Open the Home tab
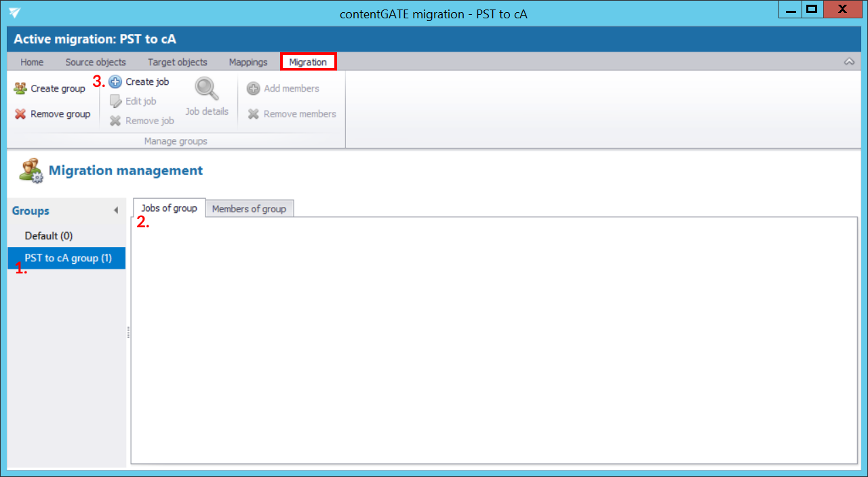Viewport: 868px width, 477px height. (32, 62)
